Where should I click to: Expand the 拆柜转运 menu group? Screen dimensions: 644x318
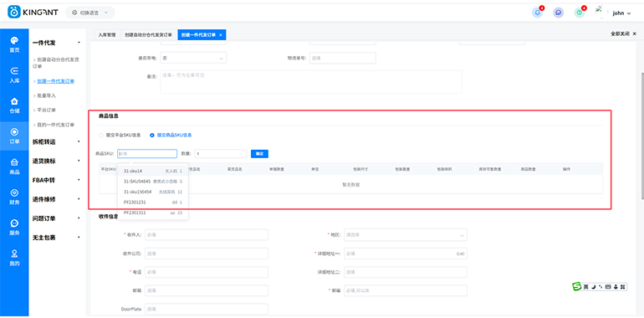click(x=56, y=141)
